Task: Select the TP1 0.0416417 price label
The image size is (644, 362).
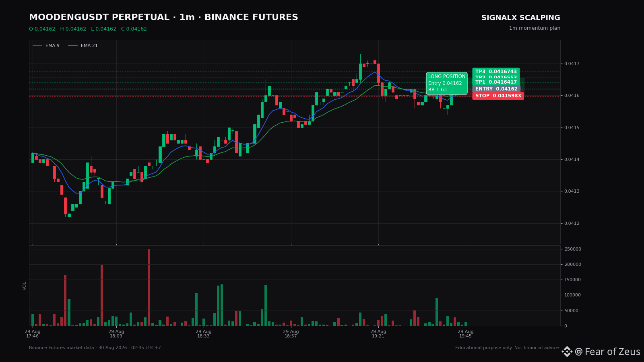Action: 496,82
